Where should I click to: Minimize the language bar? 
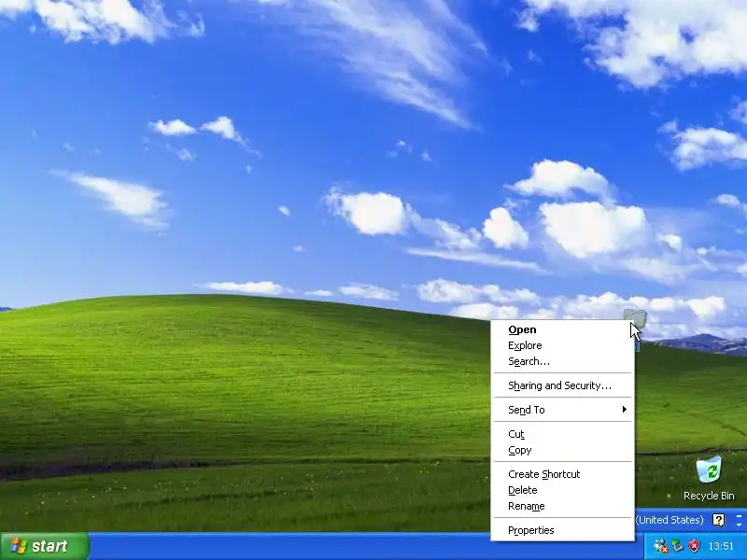tap(740, 515)
